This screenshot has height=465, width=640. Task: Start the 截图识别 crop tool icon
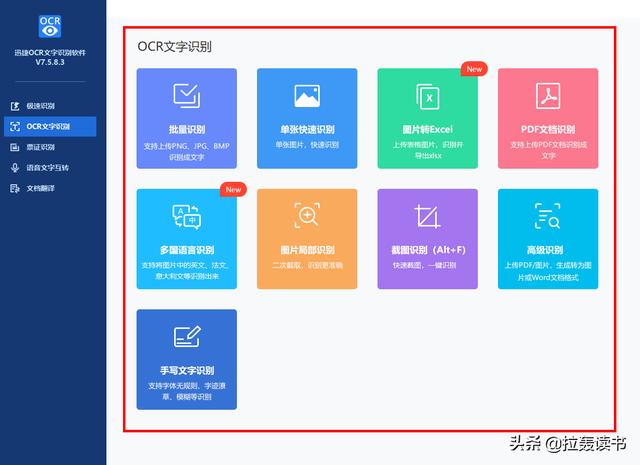[427, 216]
